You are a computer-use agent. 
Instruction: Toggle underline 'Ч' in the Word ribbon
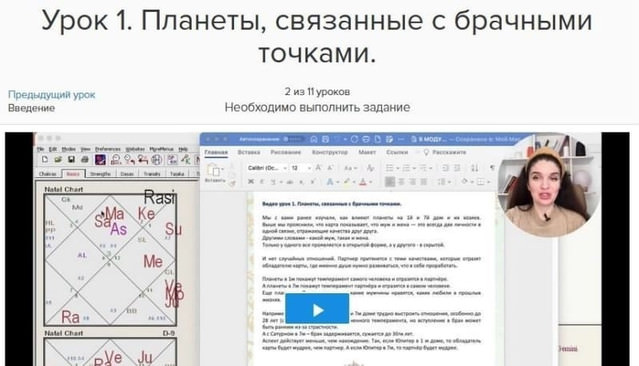(273, 182)
